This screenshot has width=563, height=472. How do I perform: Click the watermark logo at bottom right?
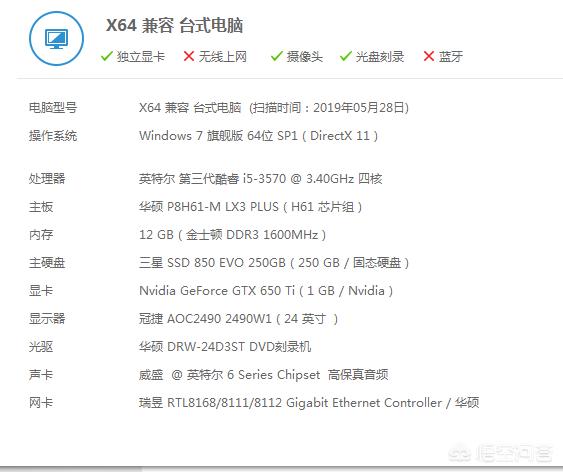(501, 453)
